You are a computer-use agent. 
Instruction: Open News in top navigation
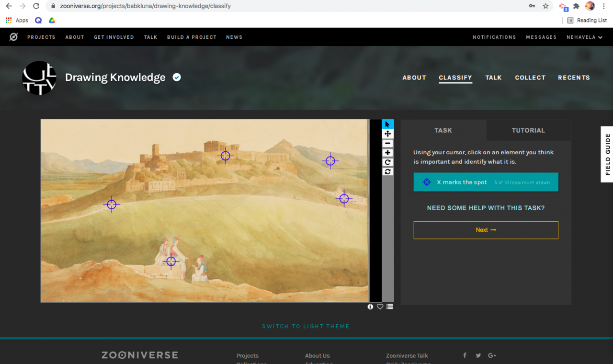pyautogui.click(x=234, y=37)
